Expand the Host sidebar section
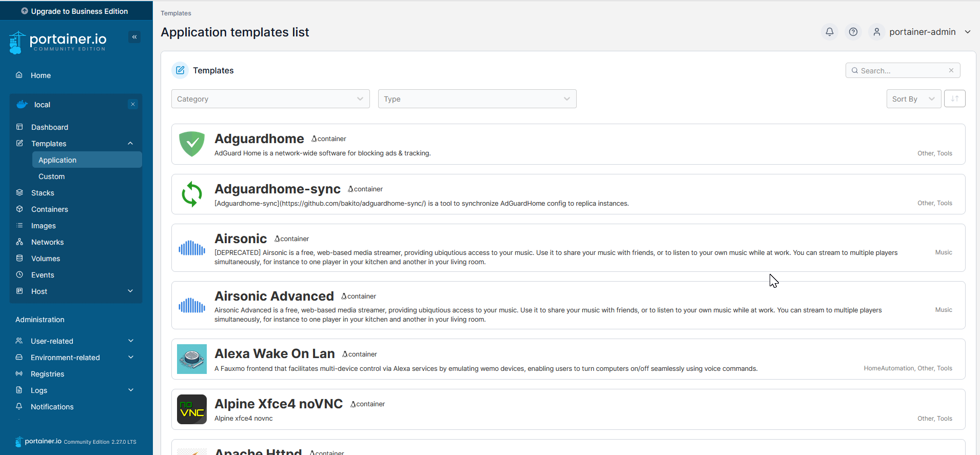 click(130, 291)
